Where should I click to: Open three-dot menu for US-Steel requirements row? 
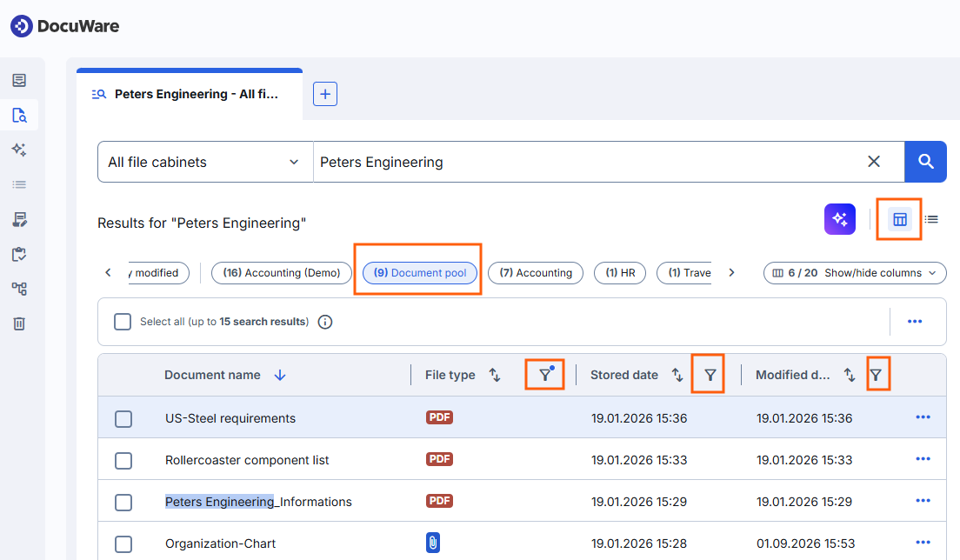coord(923,417)
